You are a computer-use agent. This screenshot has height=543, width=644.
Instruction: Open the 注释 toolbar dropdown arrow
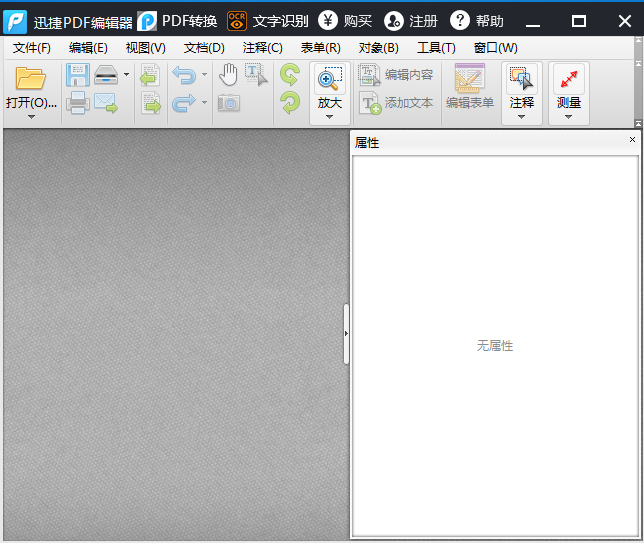[521, 117]
